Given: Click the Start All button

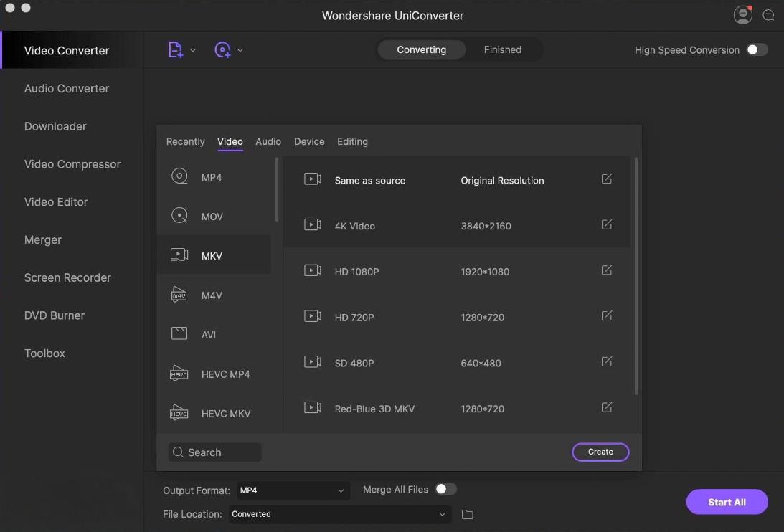Looking at the screenshot, I should tap(727, 502).
